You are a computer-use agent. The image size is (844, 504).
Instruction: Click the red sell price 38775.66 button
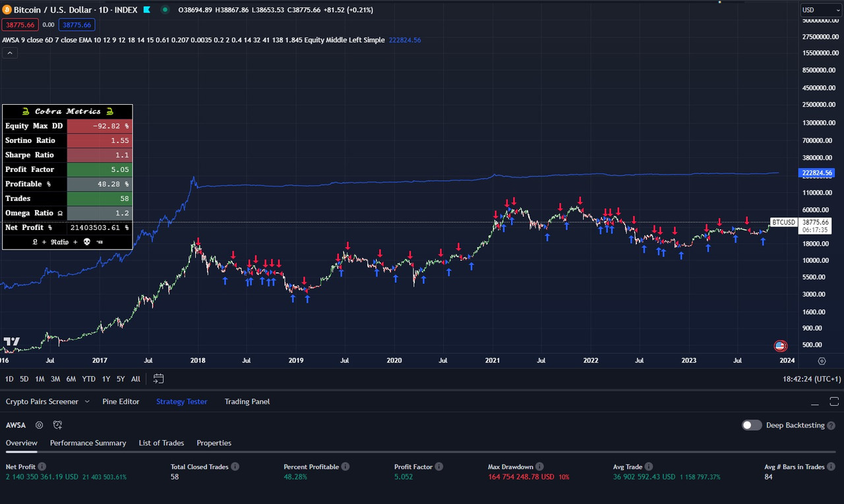(x=20, y=24)
